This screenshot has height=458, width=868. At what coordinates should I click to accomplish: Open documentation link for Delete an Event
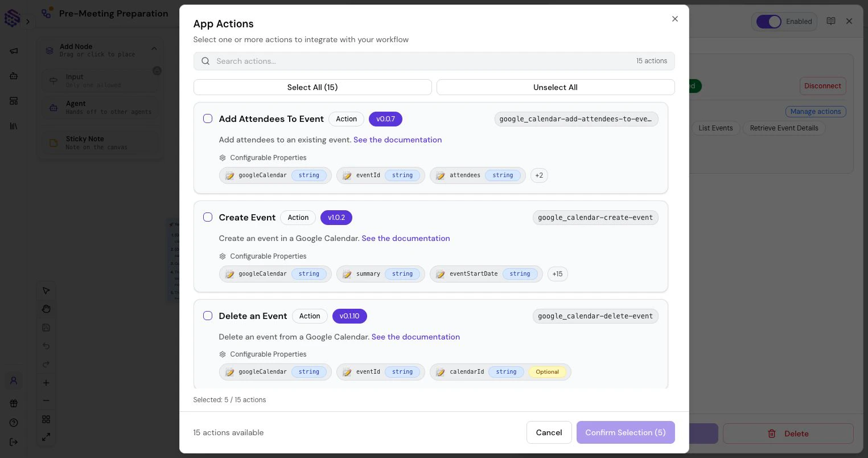pyautogui.click(x=416, y=337)
